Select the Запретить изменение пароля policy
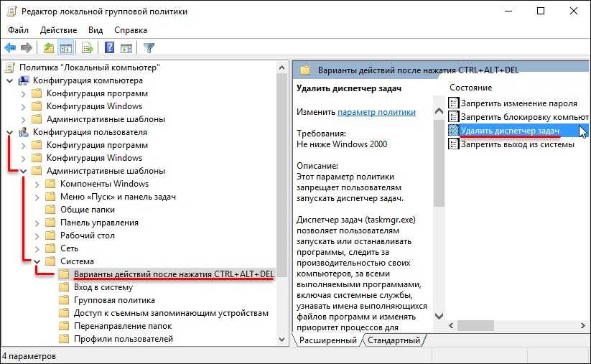This screenshot has height=364, width=591. pyautogui.click(x=518, y=103)
